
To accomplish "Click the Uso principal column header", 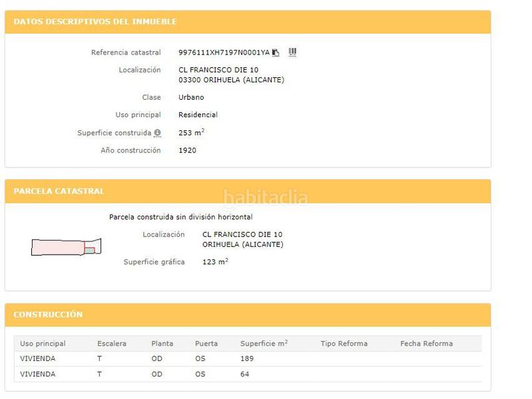I will (43, 344).
